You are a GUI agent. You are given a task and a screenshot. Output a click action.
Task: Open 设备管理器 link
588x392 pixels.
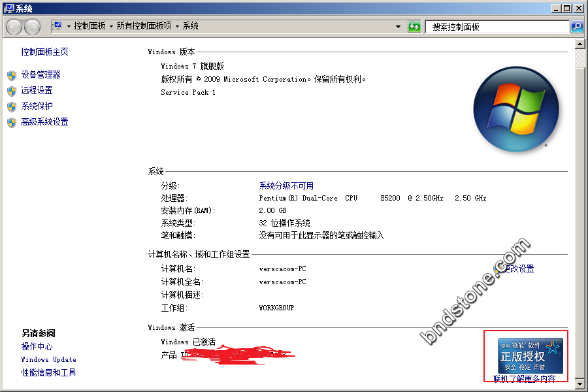pyautogui.click(x=41, y=74)
